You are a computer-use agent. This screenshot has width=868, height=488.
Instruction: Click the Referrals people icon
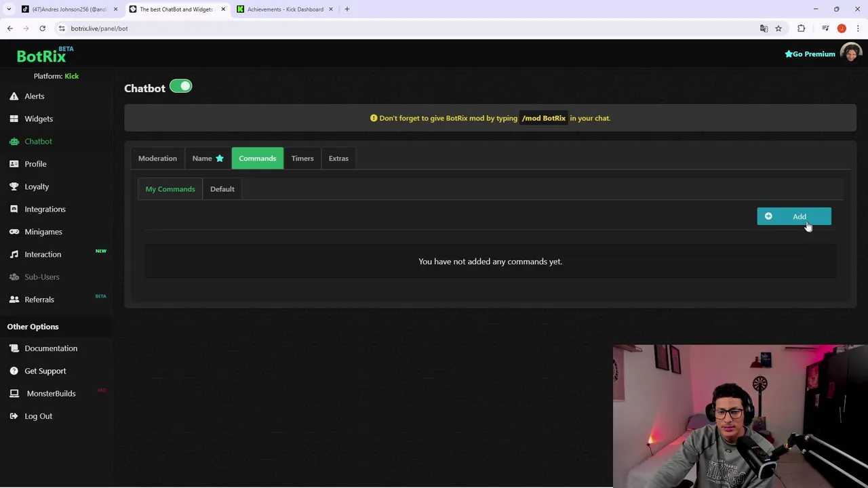pyautogui.click(x=14, y=300)
